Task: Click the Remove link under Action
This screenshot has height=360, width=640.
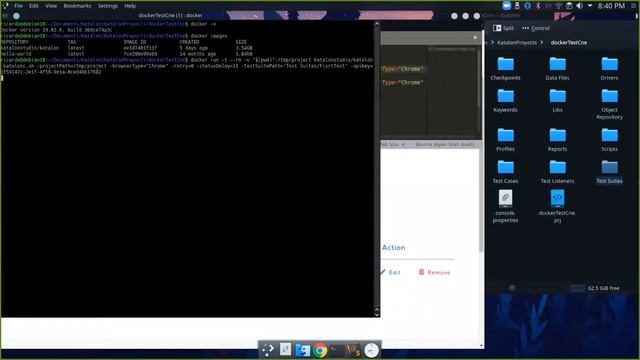Action: pyautogui.click(x=434, y=272)
